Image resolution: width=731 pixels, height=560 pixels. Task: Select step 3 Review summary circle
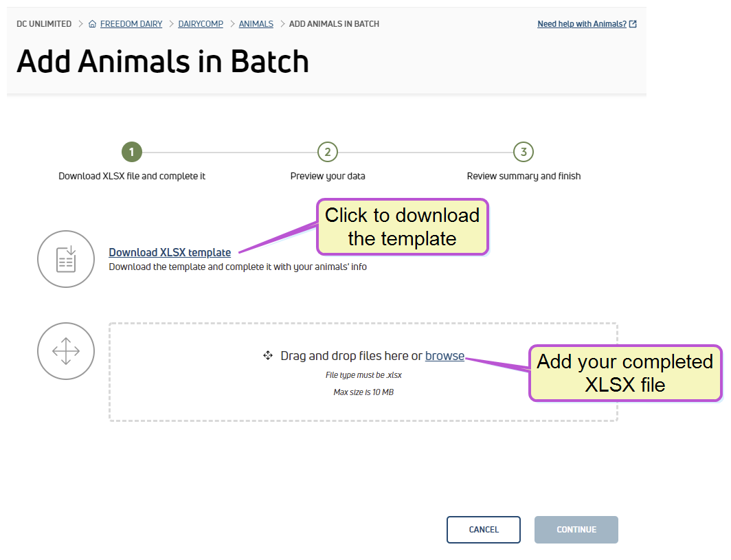click(x=524, y=152)
